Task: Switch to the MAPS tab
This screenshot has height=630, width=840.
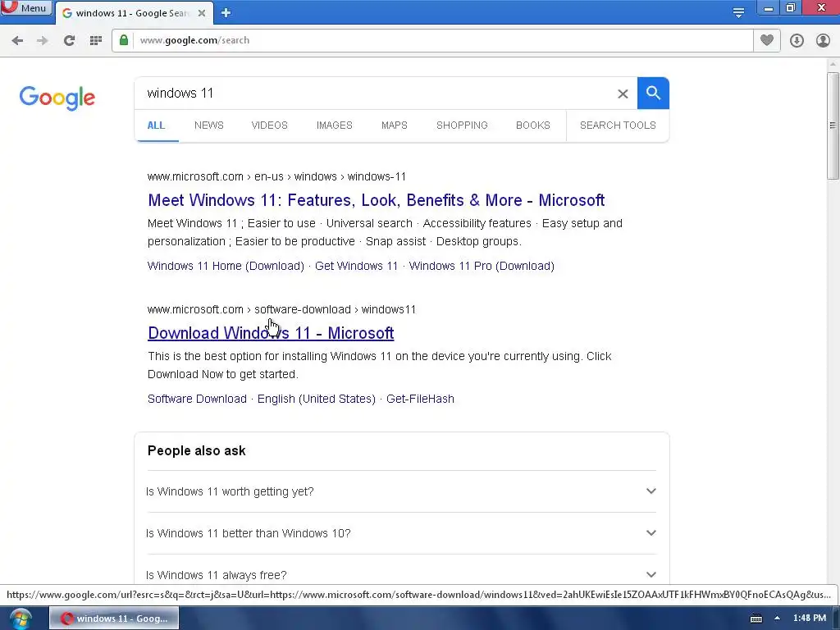Action: click(x=395, y=126)
